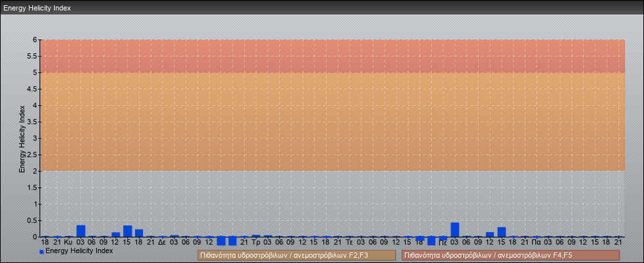The height and width of the screenshot is (263, 644).
Task: Click the 3.5 value on y-axis
Action: [32, 122]
